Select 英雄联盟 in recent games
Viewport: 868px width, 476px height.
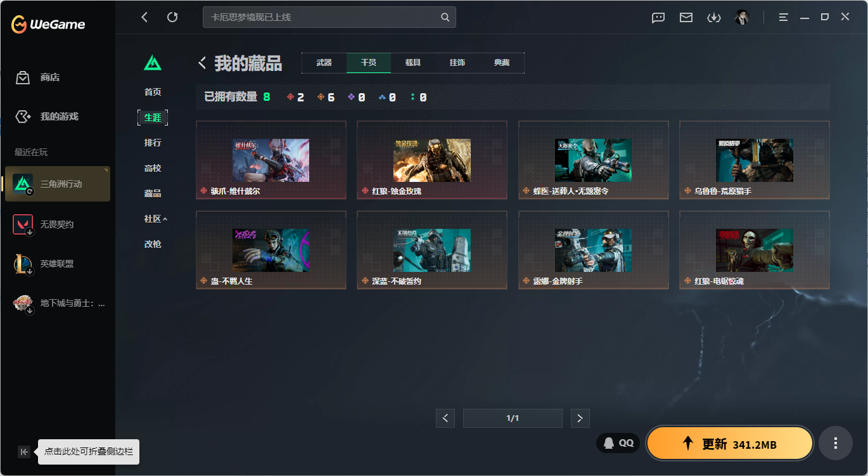[58, 264]
